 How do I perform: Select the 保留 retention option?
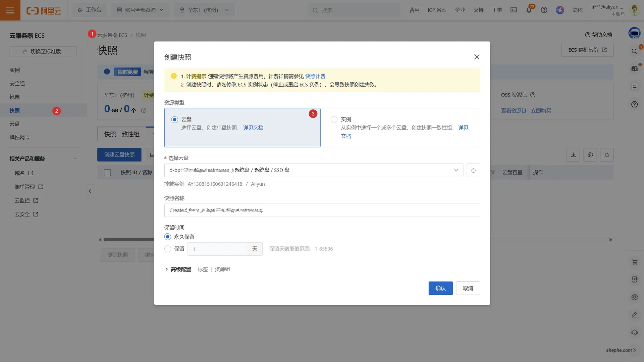click(x=168, y=249)
